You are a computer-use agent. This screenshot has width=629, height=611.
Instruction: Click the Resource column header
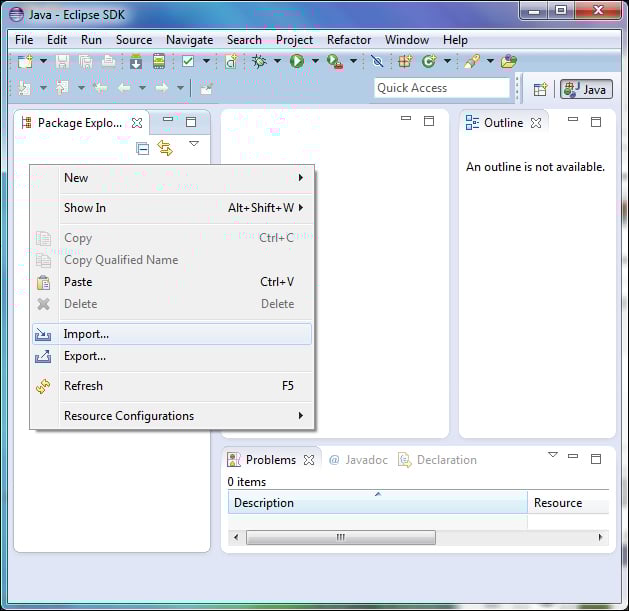(568, 502)
